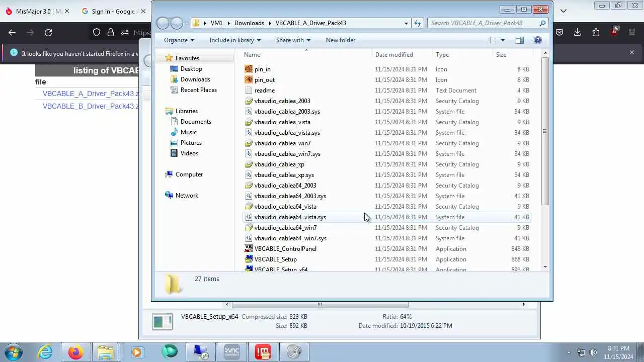Screen dimensions: 644x362
Task: Click the volume icon in the system tray
Action: (593, 352)
